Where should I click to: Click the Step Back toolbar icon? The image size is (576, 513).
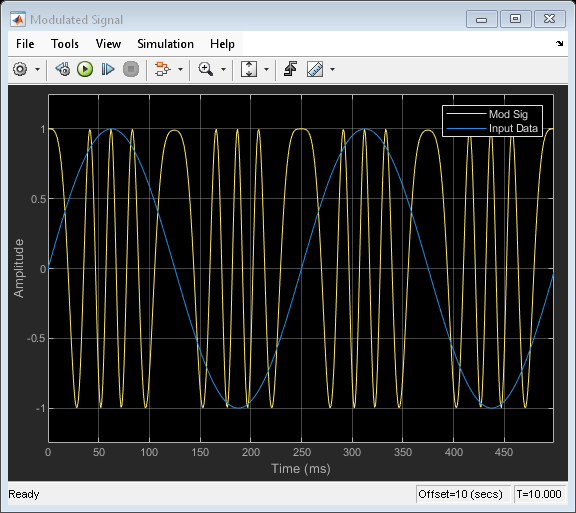point(63,69)
